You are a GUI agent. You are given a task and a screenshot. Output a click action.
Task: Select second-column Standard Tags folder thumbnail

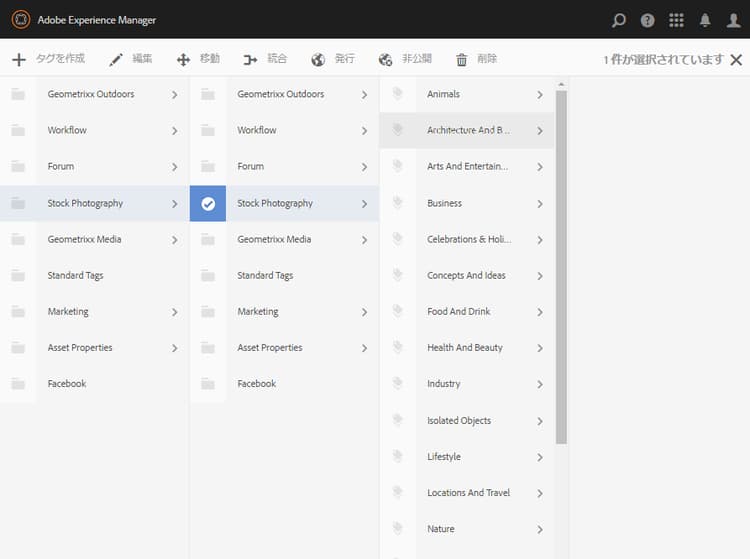point(208,275)
